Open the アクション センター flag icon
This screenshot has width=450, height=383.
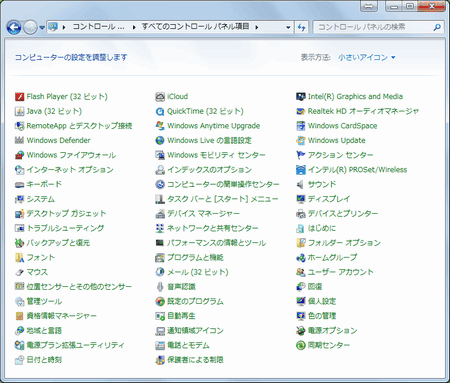point(301,155)
